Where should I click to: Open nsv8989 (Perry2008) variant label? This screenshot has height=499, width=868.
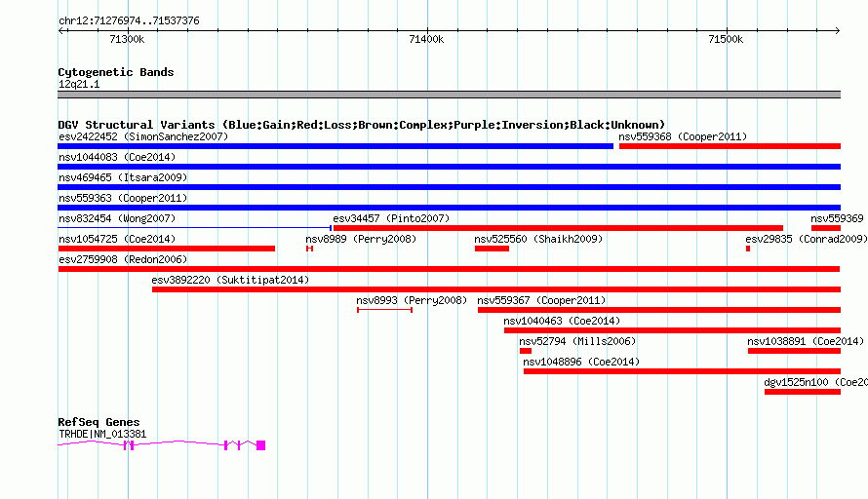click(x=361, y=239)
